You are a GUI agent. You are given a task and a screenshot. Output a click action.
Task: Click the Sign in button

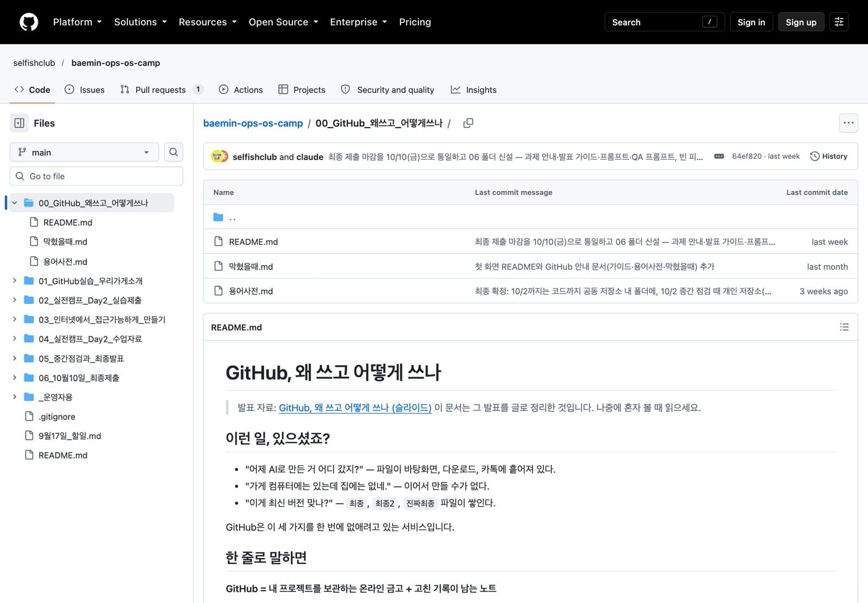751,22
